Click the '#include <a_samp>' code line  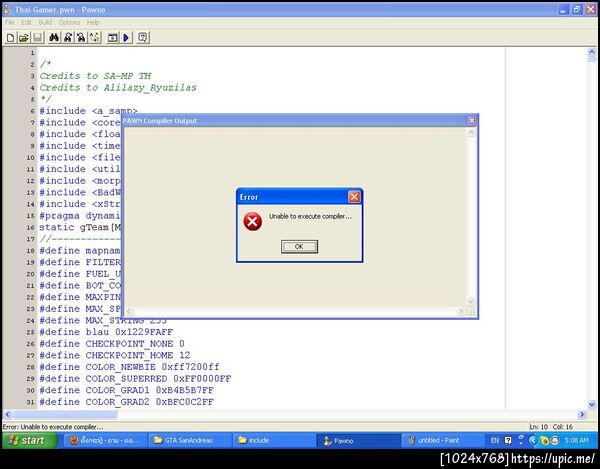(88, 111)
